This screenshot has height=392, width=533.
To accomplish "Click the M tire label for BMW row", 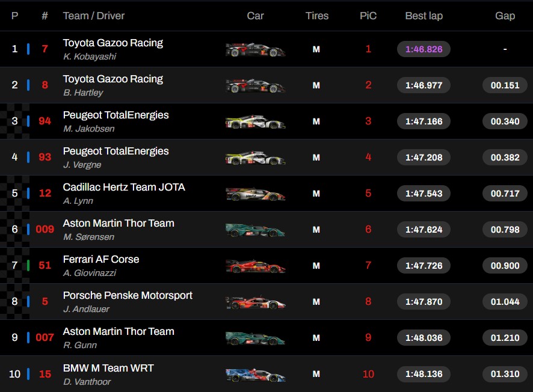I will click(x=316, y=374).
